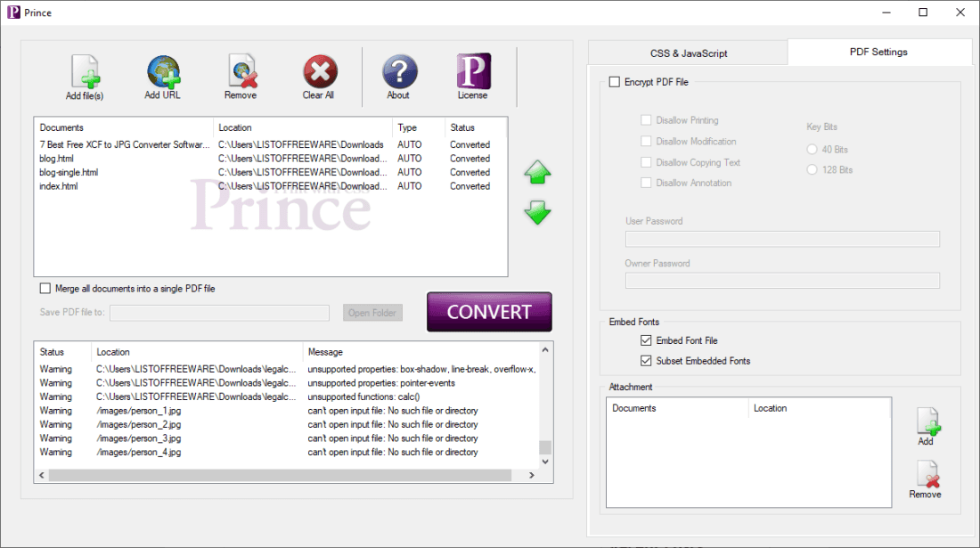Select the index.html document row
Viewport: 980px width, 548px height.
pyautogui.click(x=270, y=186)
